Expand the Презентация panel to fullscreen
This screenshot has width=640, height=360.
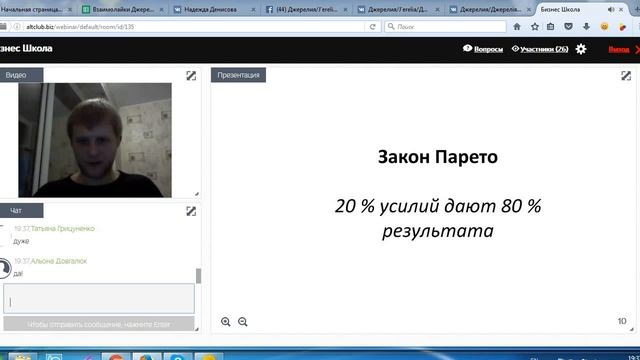pos(626,76)
